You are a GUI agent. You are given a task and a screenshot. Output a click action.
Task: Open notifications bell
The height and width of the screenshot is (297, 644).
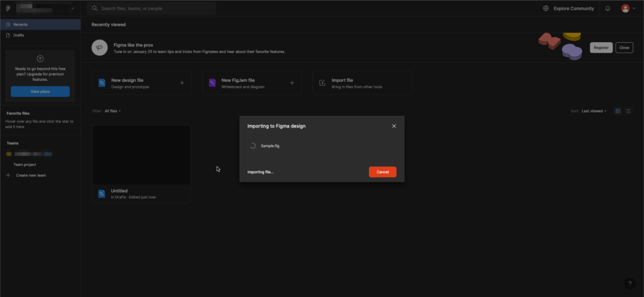tap(608, 8)
